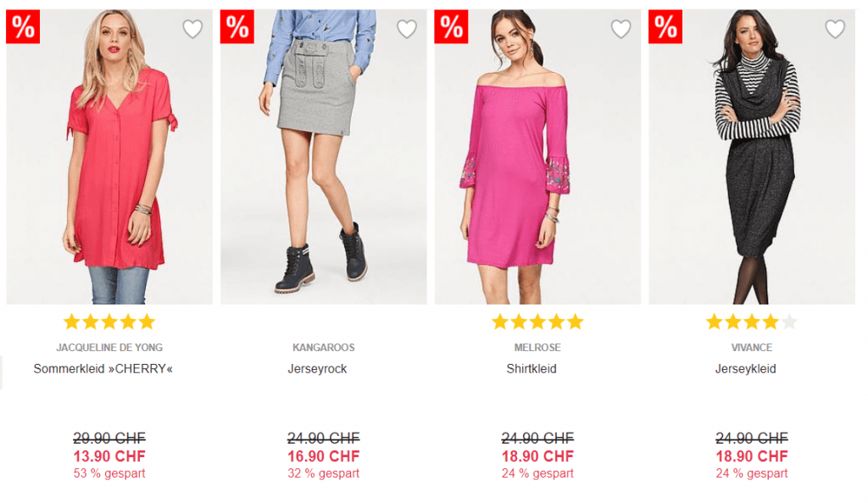Select the 13.90 CHF sale price
Screen dimensions: 868x503
pyautogui.click(x=109, y=456)
